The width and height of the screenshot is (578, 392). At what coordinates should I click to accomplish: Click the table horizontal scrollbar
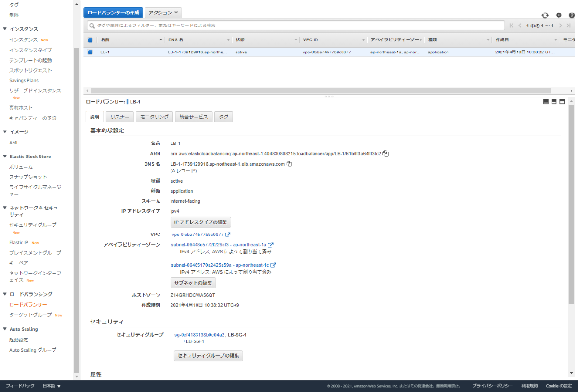(320, 91)
